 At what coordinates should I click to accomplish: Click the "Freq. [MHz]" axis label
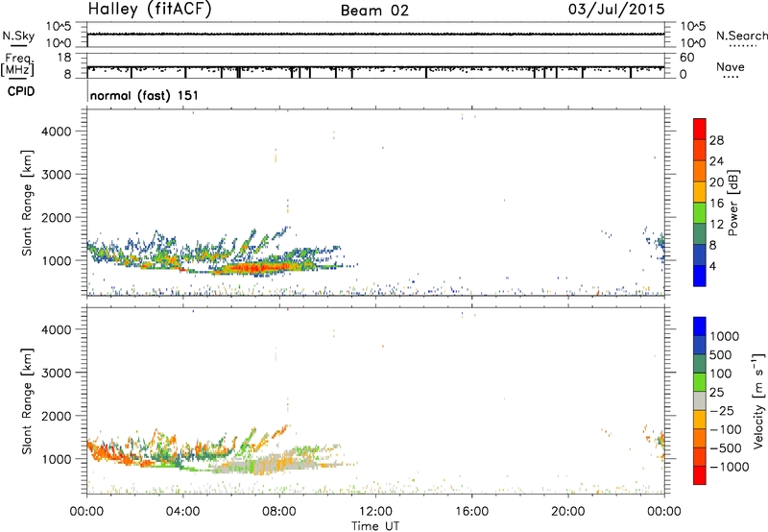[x=17, y=65]
